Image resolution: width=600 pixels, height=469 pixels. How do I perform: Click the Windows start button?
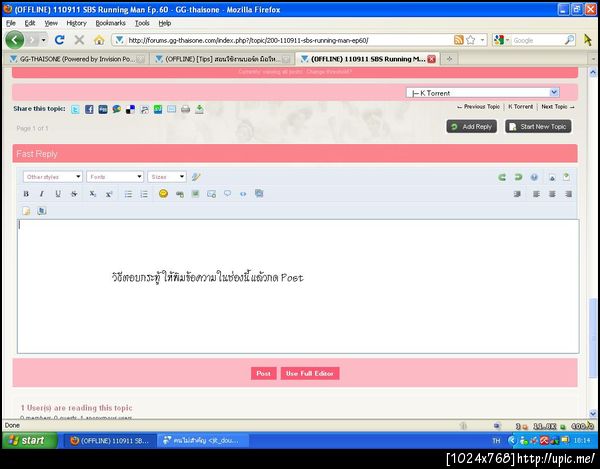[29, 440]
